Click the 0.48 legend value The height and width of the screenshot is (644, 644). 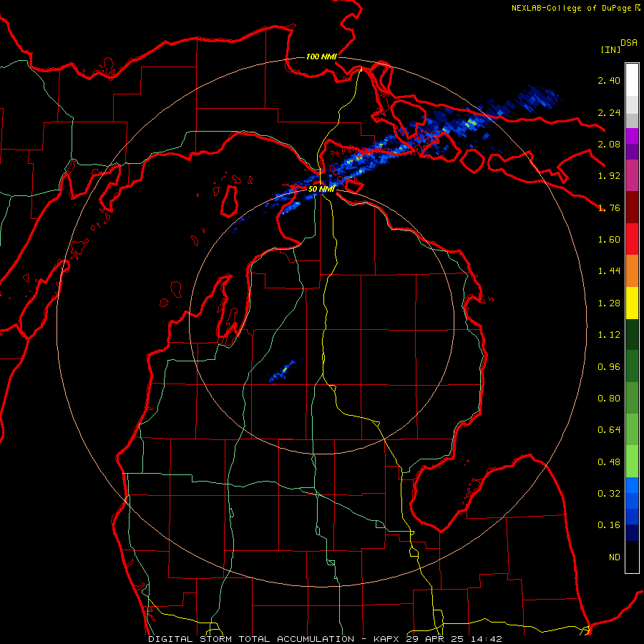pos(609,462)
